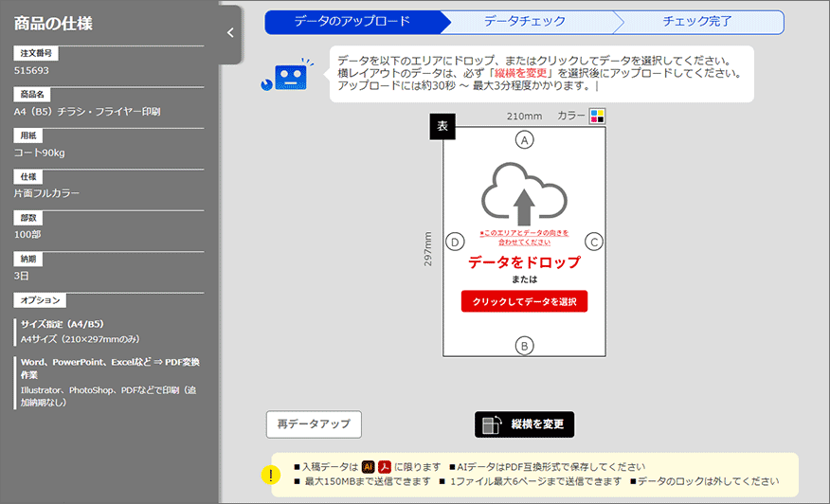Click the A4（B5）チラシ・フライヤー印刷 product name
Image resolution: width=830 pixels, height=504 pixels.
click(87, 112)
